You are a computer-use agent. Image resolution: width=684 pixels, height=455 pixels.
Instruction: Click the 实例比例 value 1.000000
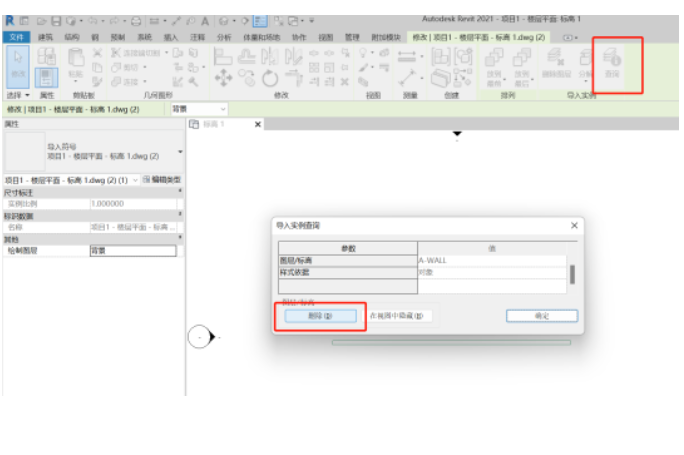click(133, 204)
